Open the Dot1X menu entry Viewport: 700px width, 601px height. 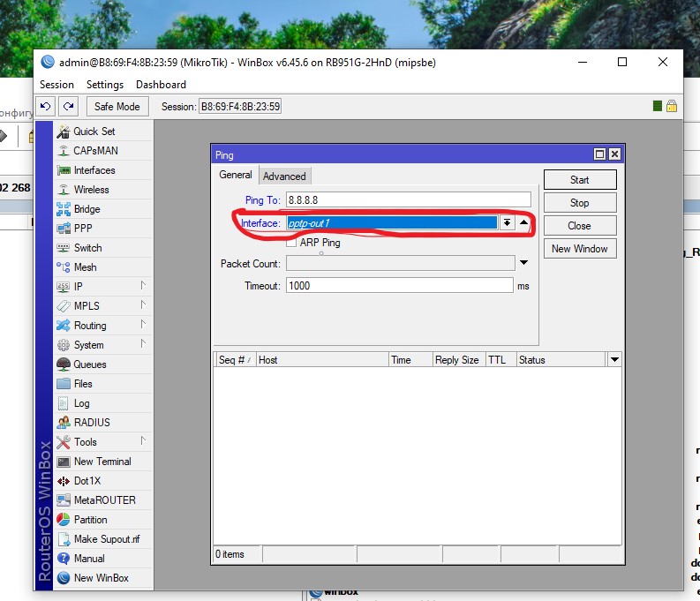click(103, 480)
